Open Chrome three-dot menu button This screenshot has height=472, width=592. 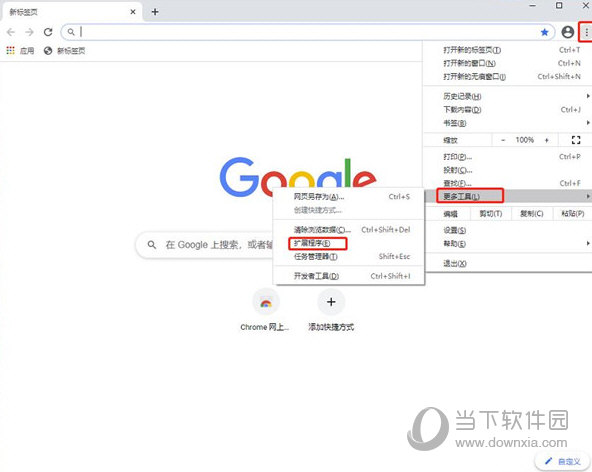pos(586,32)
